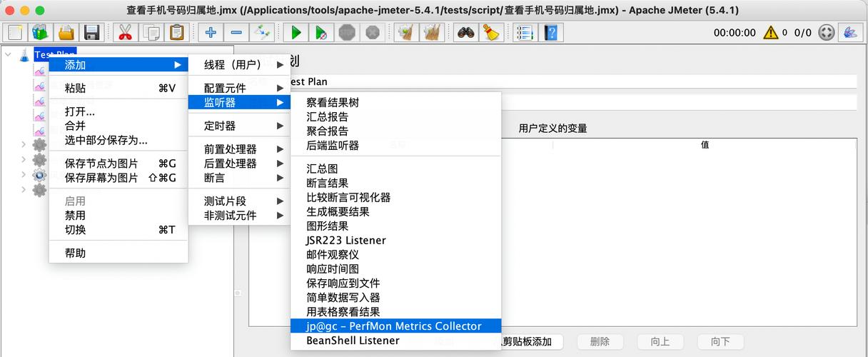Click the Shutdown test toolbar icon
Screen dimensions: 868x357
[x=373, y=32]
